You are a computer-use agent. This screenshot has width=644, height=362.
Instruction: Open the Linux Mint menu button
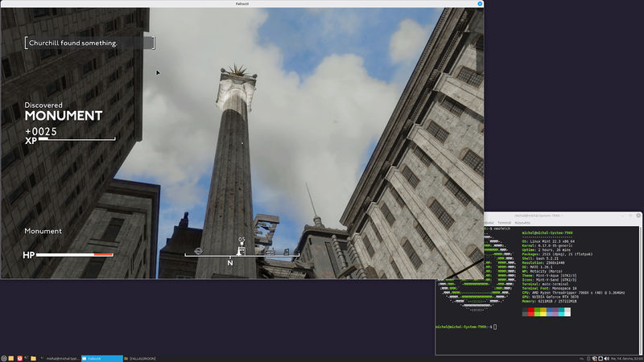tap(4, 358)
